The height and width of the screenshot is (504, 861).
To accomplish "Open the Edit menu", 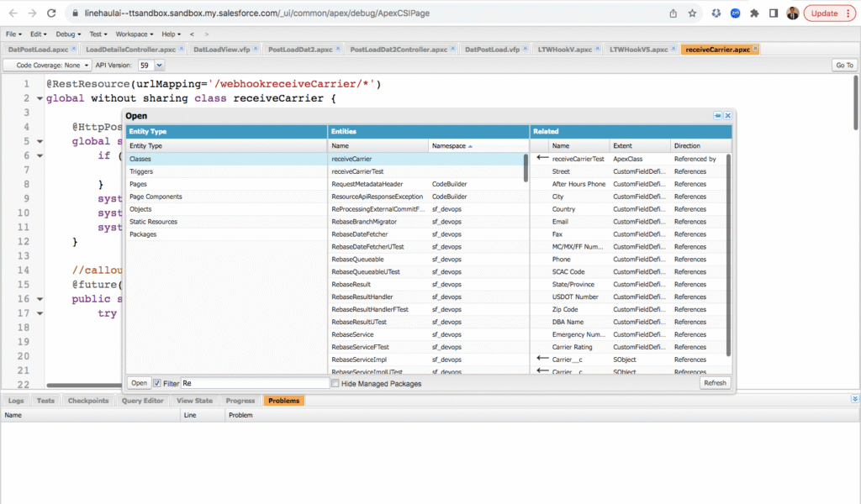I will pyautogui.click(x=38, y=34).
